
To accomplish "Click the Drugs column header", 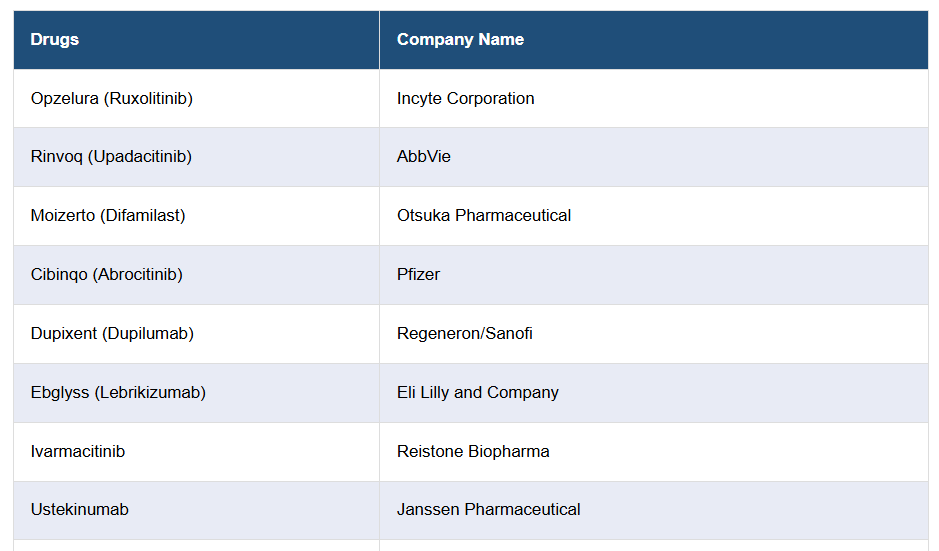I will click(x=55, y=40).
